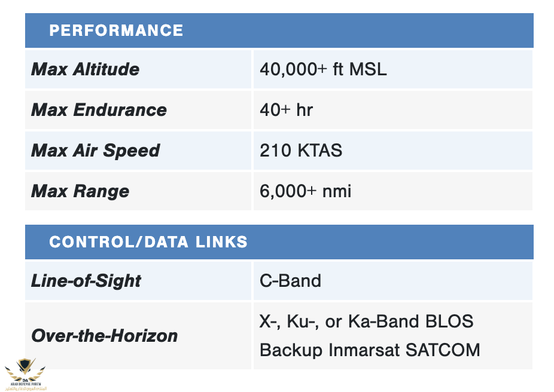
Task: Select the Max Range label cell
Action: click(138, 191)
